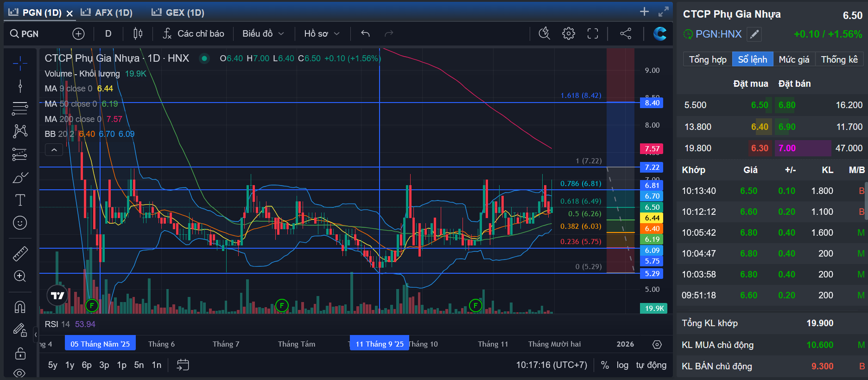Select the Text annotation tool
The width and height of the screenshot is (868, 380).
pos(20,200)
